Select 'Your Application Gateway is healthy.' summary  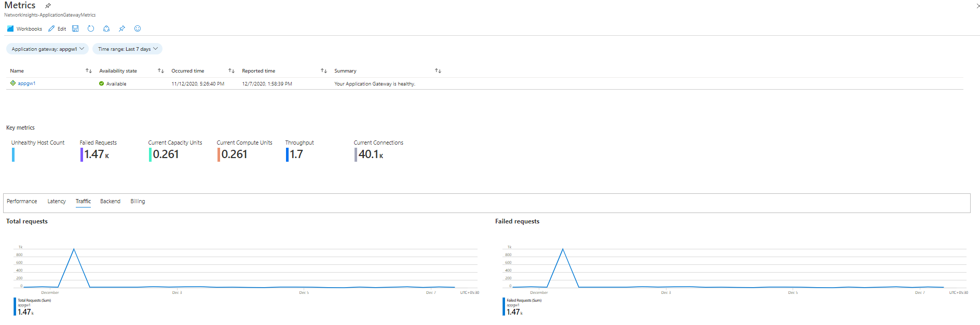point(375,83)
